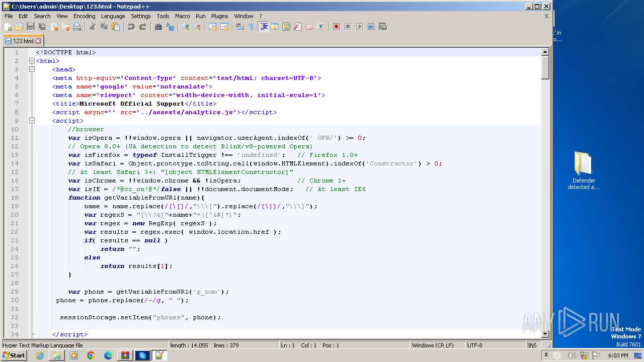Click the vertical scrollbar up arrow

tap(545, 52)
